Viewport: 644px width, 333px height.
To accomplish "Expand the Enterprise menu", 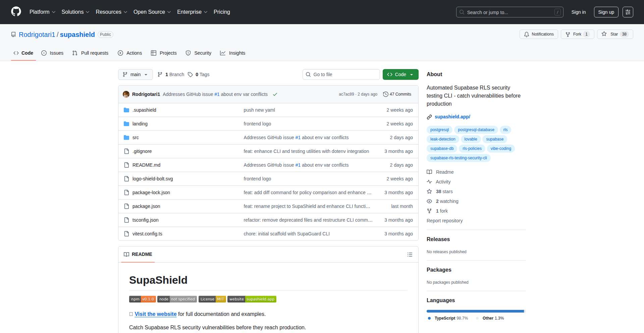I will pyautogui.click(x=192, y=12).
